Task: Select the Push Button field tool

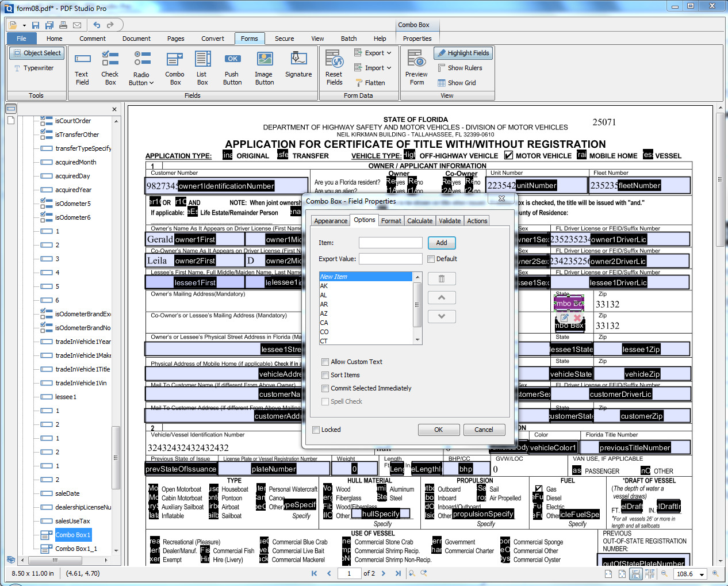Action: point(232,68)
